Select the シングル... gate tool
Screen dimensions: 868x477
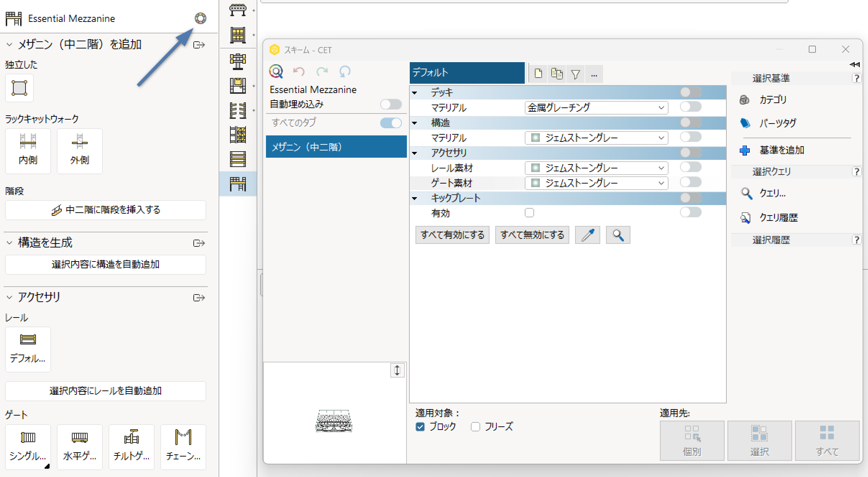coord(28,447)
